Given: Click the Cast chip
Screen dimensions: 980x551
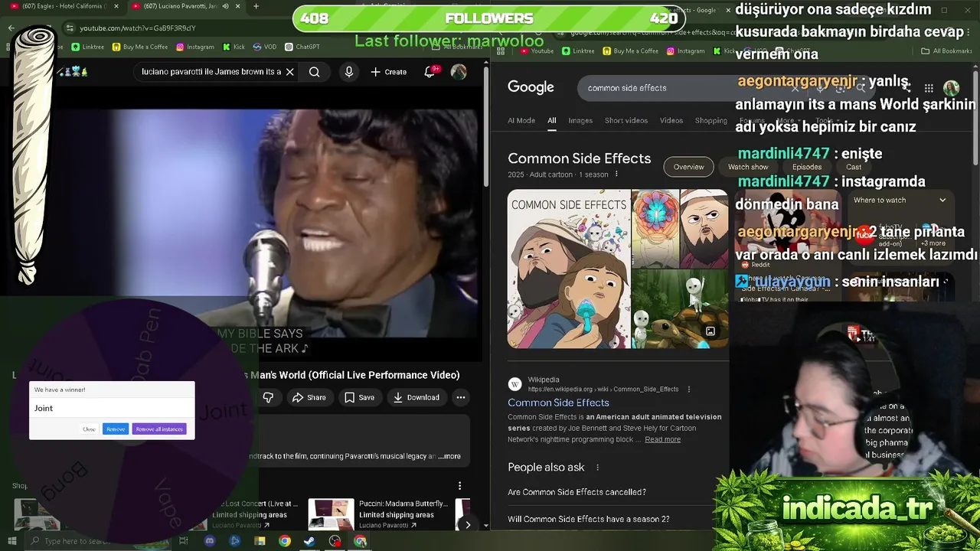Looking at the screenshot, I should click(854, 167).
